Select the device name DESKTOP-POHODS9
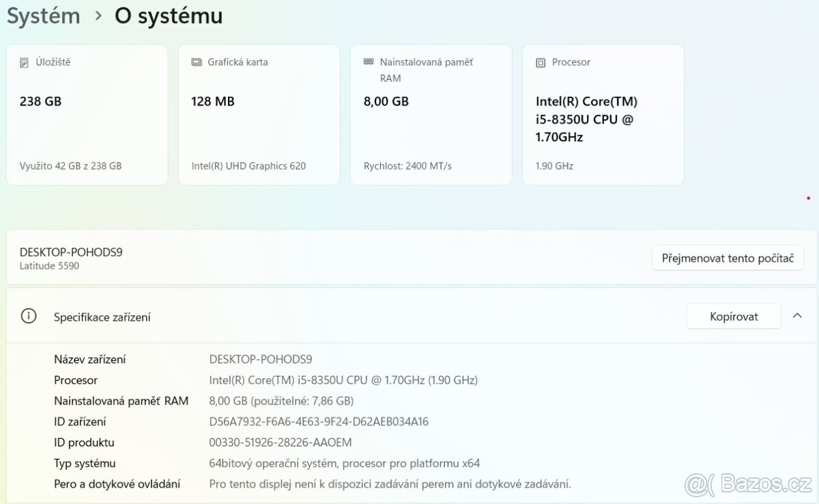 (70, 252)
